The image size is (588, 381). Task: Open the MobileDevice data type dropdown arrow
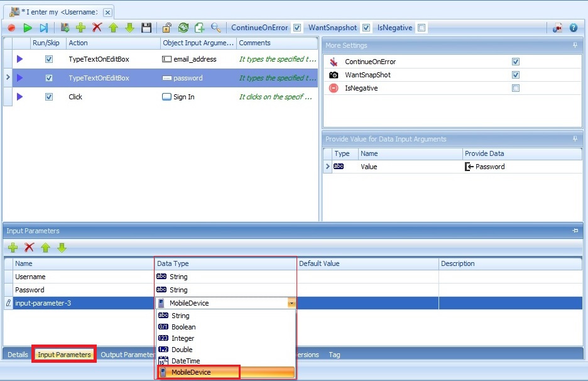[291, 303]
